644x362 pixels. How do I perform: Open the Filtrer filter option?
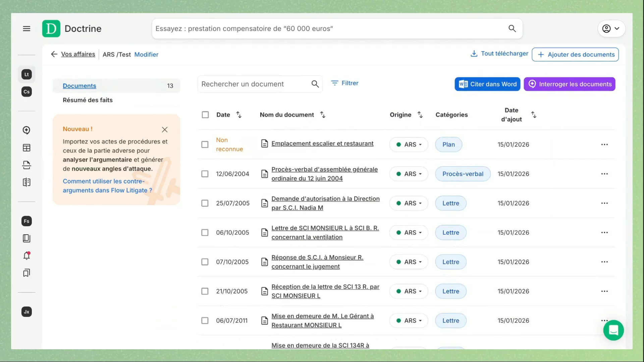(345, 83)
